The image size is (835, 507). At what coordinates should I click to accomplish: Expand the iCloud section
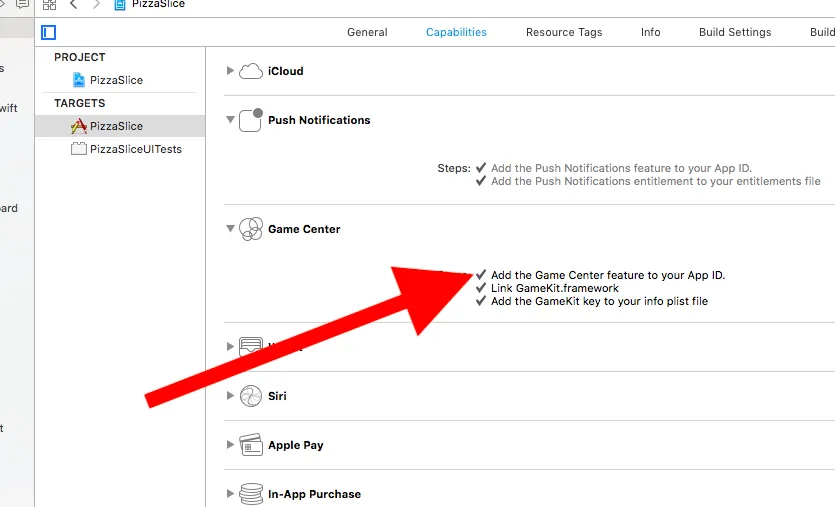(230, 71)
